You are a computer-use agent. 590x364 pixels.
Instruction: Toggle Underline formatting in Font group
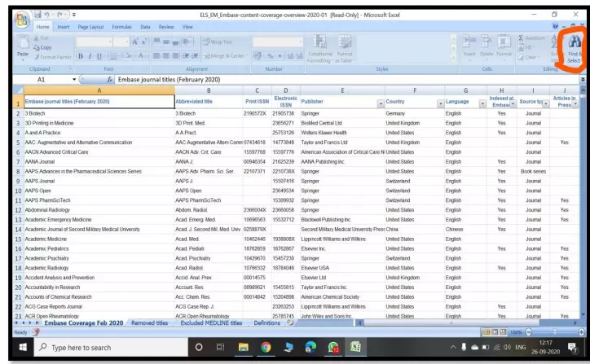coord(99,57)
